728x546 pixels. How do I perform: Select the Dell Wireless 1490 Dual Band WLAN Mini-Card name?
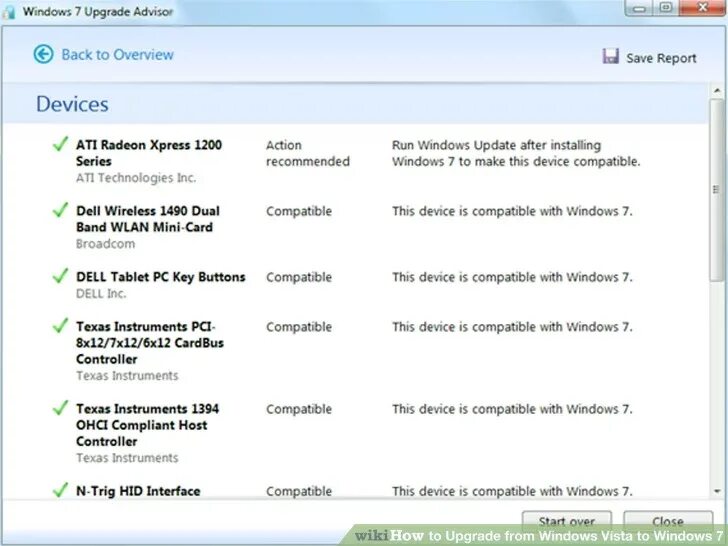tap(148, 219)
